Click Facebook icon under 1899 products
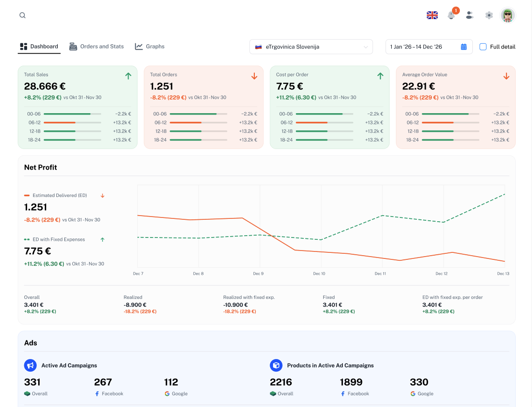The height and width of the screenshot is (407, 532). 343,393
